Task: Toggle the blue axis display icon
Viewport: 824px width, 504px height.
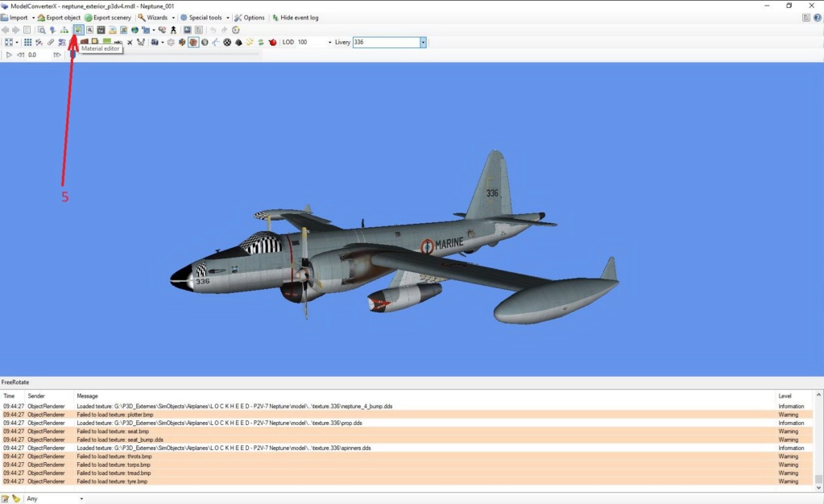Action: (x=216, y=42)
